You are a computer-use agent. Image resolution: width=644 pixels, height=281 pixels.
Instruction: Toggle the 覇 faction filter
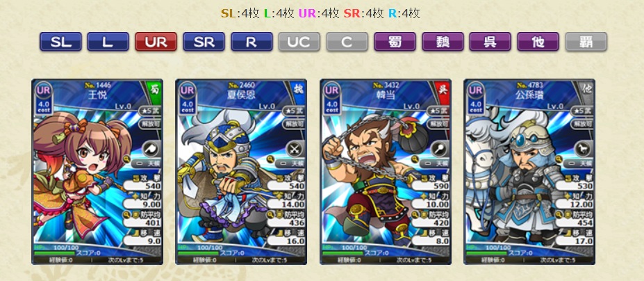[x=586, y=42]
